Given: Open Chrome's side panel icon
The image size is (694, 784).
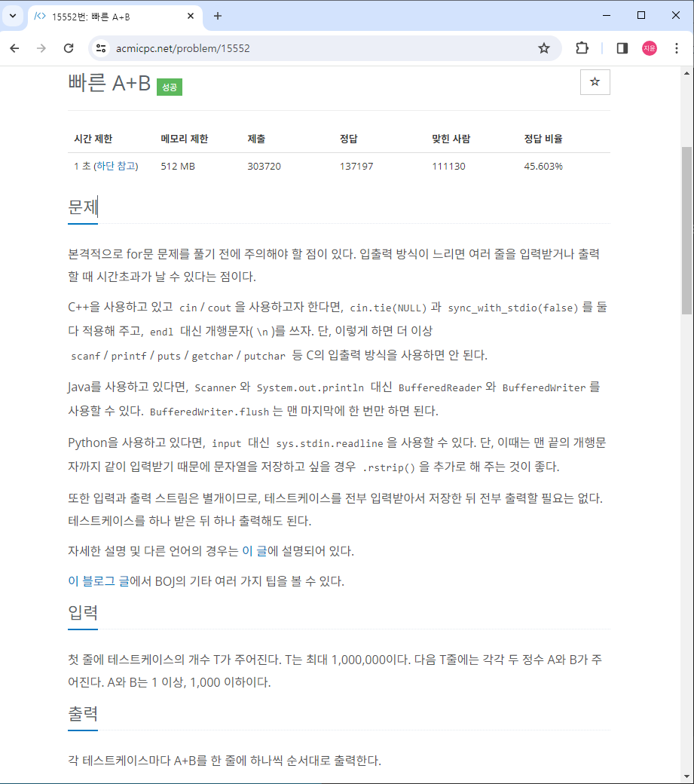Looking at the screenshot, I should point(622,47).
